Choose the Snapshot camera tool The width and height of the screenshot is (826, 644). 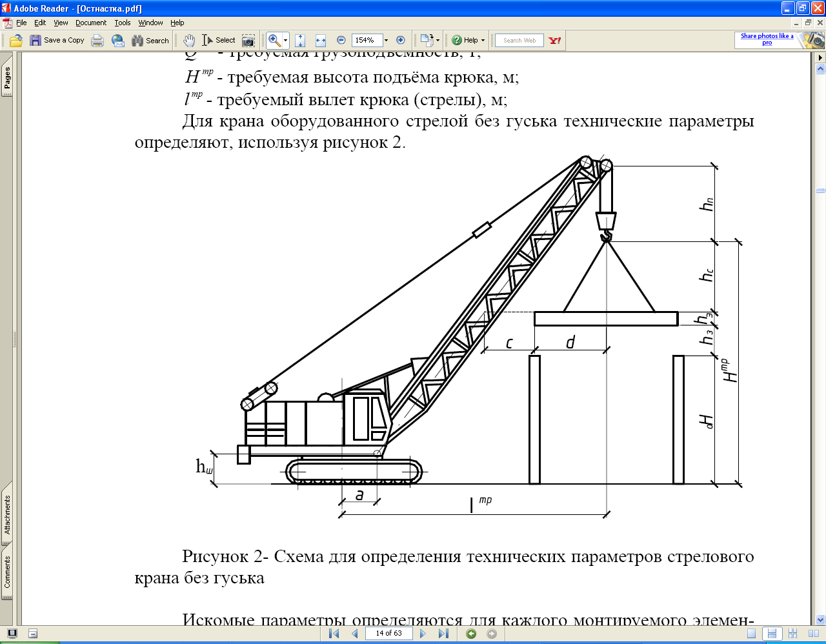248,41
